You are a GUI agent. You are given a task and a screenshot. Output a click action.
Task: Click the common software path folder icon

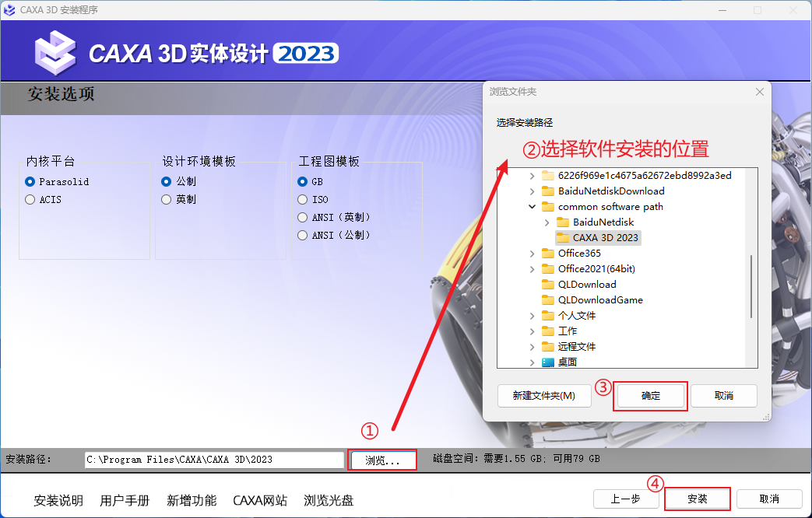(548, 206)
